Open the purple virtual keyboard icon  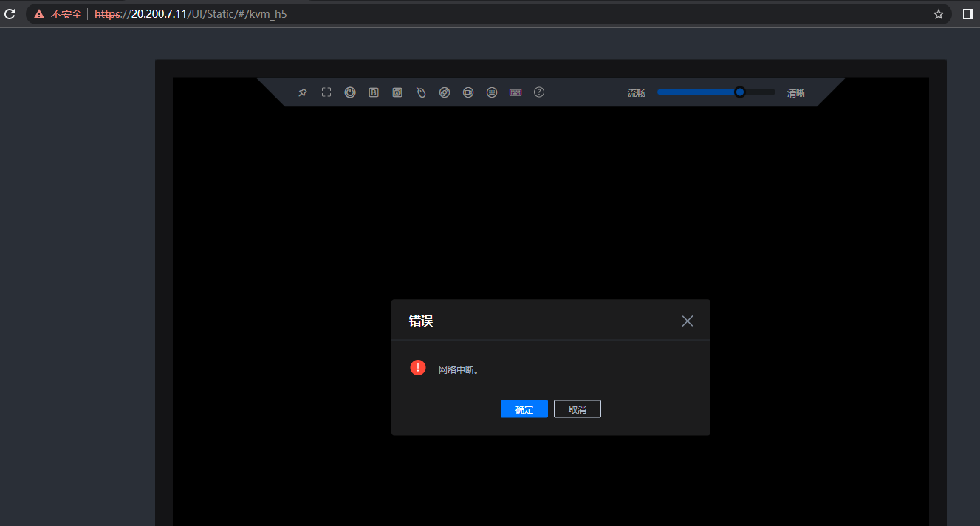coord(515,92)
